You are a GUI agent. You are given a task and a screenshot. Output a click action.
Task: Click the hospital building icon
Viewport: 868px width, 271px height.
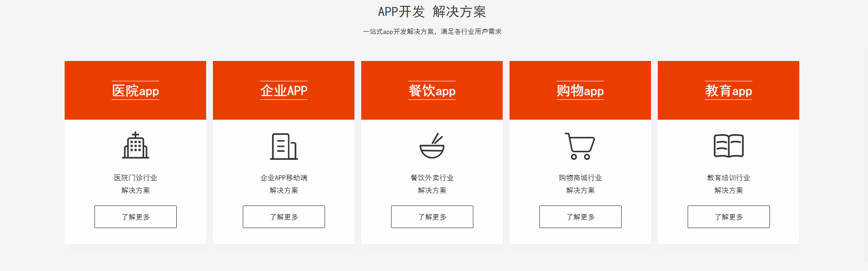(136, 145)
